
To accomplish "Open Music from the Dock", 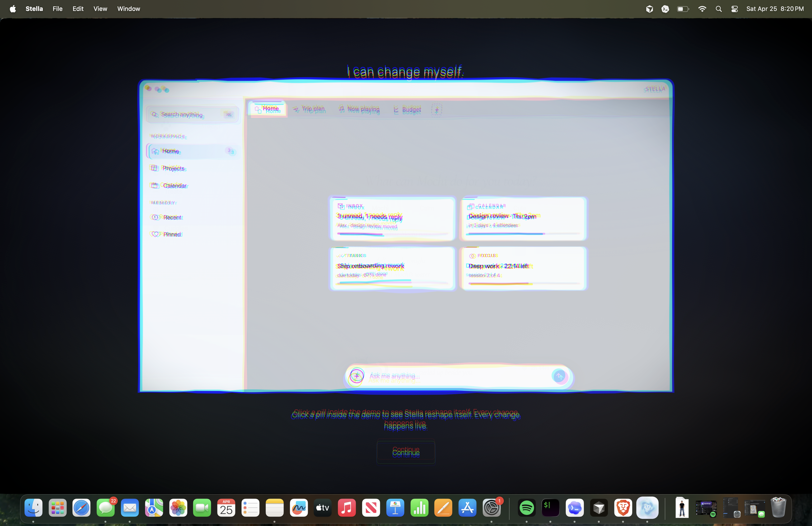I will pos(347,507).
